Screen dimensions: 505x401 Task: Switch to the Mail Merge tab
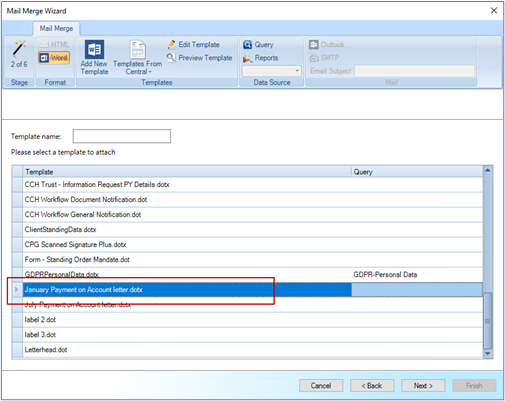[x=56, y=28]
